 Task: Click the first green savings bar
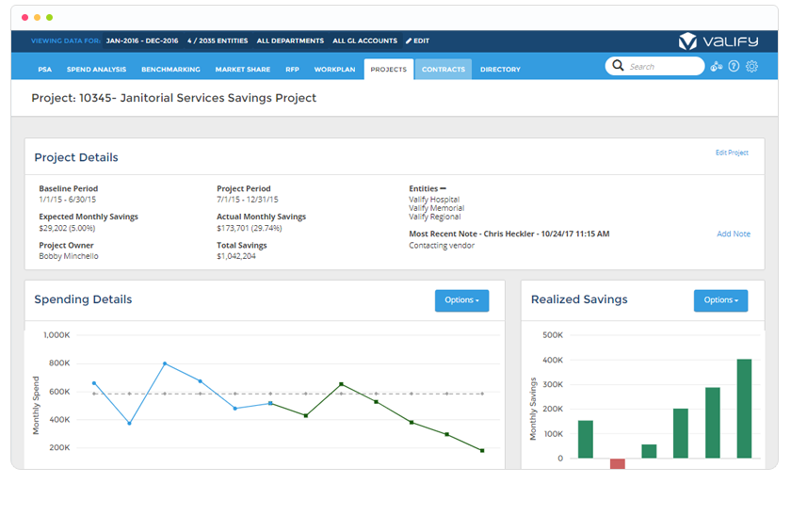pos(585,439)
